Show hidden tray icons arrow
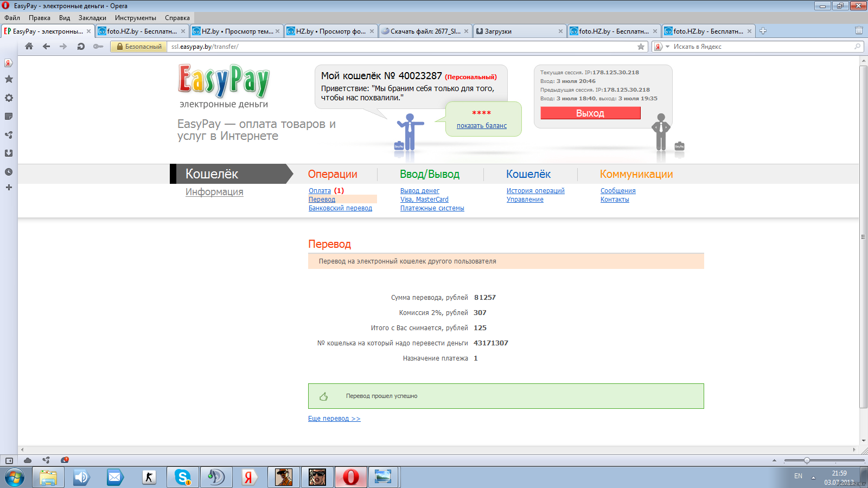The height and width of the screenshot is (488, 868). pos(813,478)
